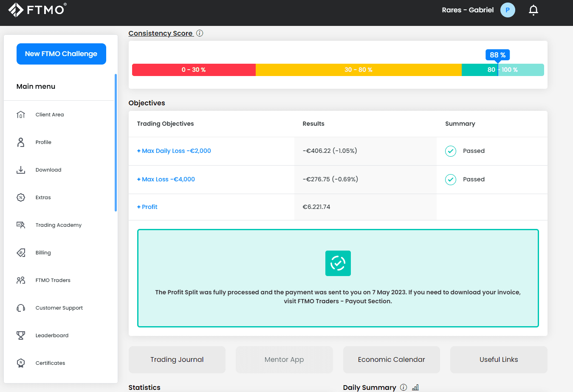Expand the Max Loss objective
Image resolution: width=573 pixels, height=392 pixels.
[x=166, y=179]
